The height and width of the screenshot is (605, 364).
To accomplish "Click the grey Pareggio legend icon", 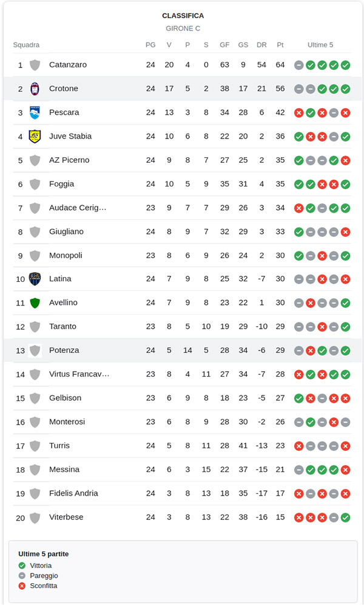I will (x=22, y=576).
